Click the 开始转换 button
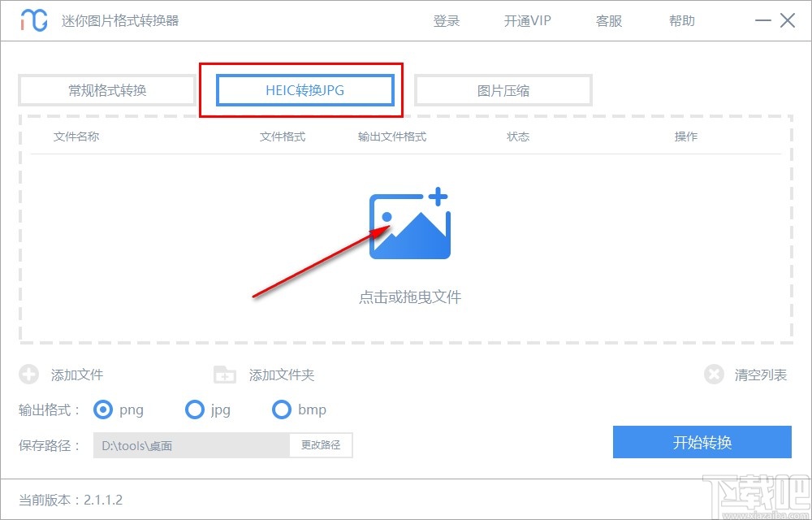The image size is (812, 520). 702,443
